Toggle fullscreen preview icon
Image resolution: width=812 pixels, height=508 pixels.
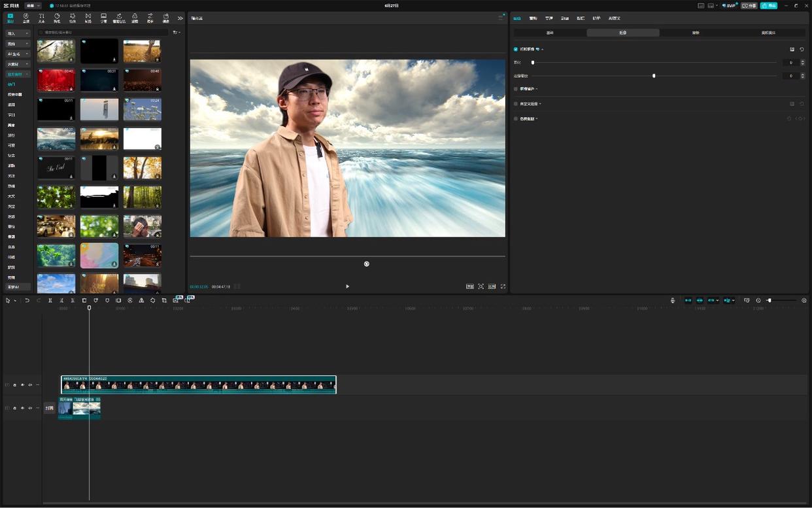coord(503,286)
